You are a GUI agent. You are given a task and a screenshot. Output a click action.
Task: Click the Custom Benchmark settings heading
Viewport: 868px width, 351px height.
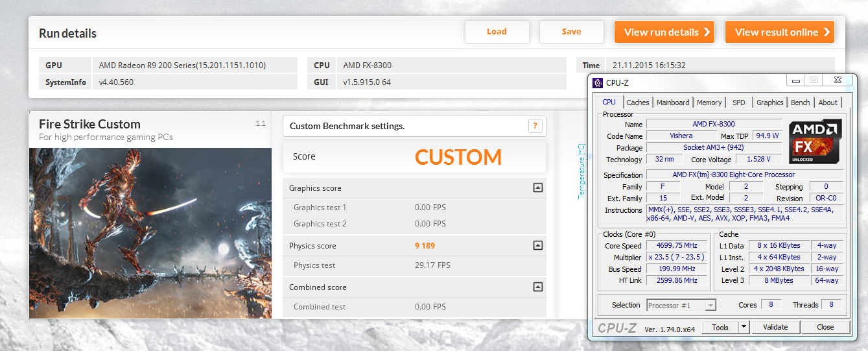(347, 127)
